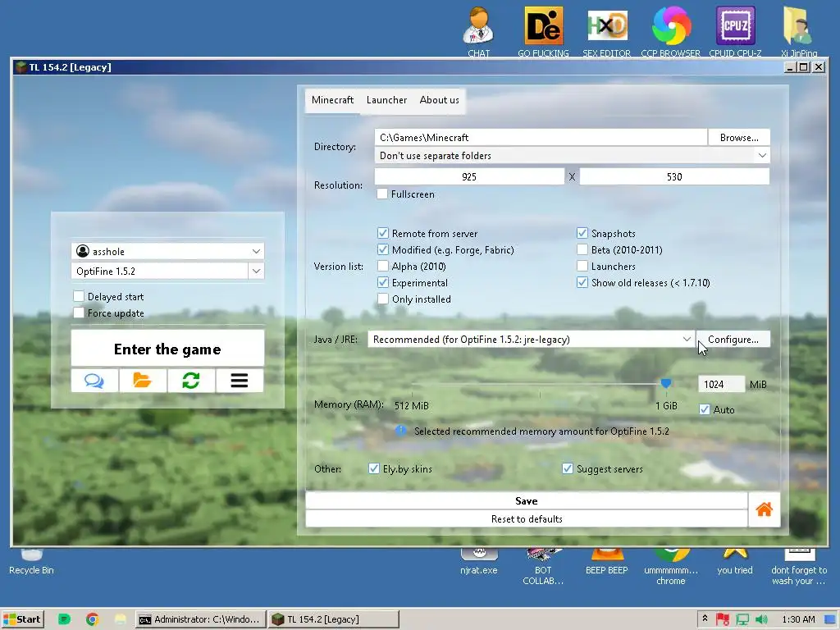Click the memory RAM slider handle
840x630 pixels.
[x=666, y=384]
